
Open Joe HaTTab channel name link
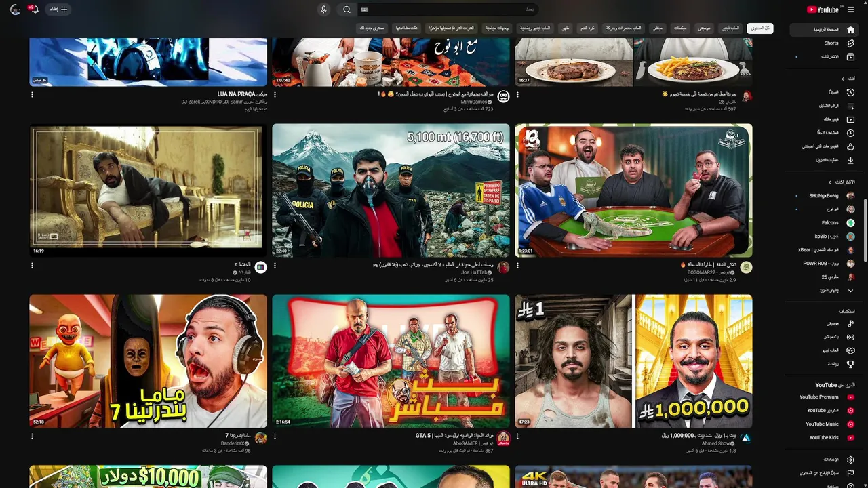pyautogui.click(x=475, y=272)
